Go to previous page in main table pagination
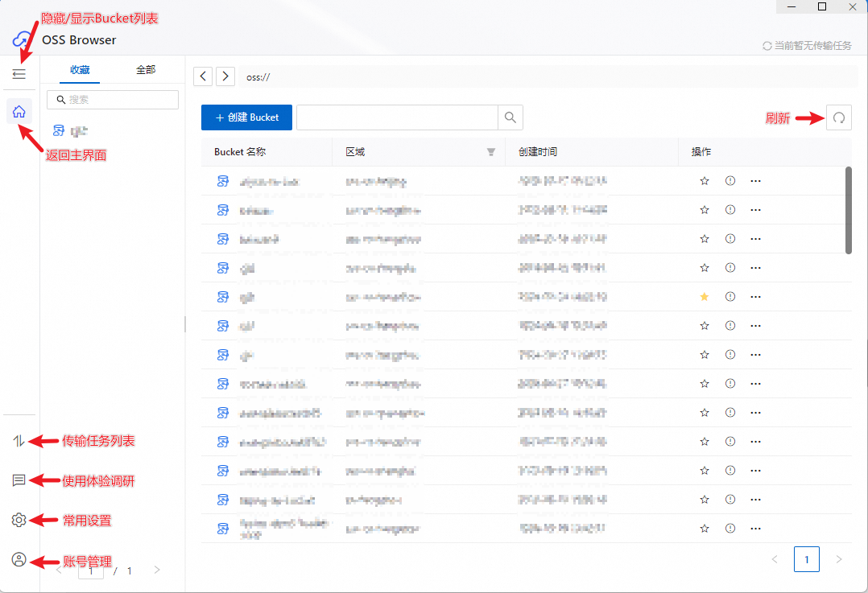 775,559
